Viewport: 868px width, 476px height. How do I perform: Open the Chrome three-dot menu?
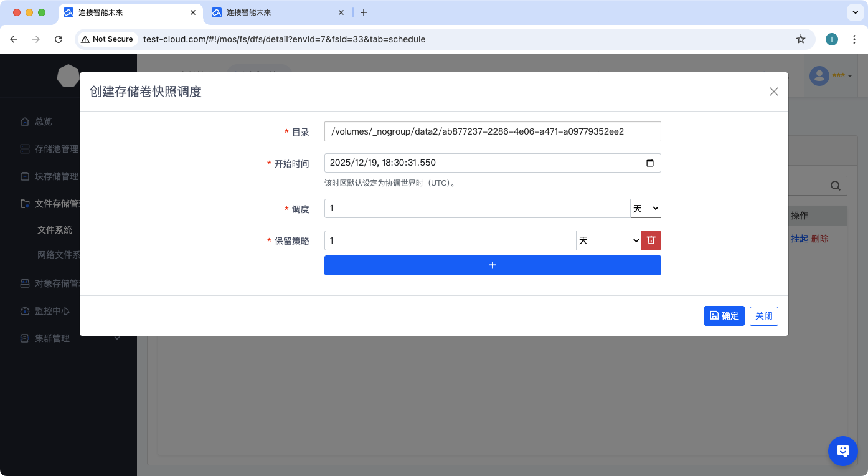pyautogui.click(x=854, y=39)
